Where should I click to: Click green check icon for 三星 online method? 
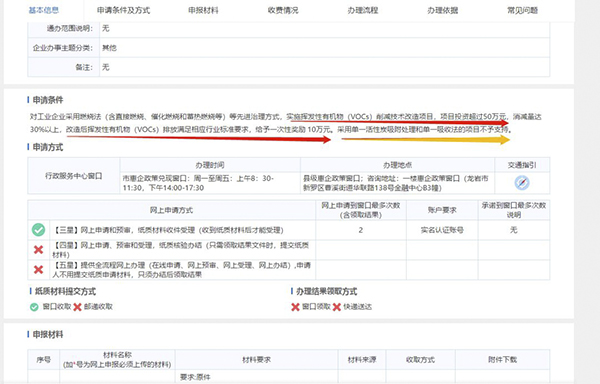38,230
